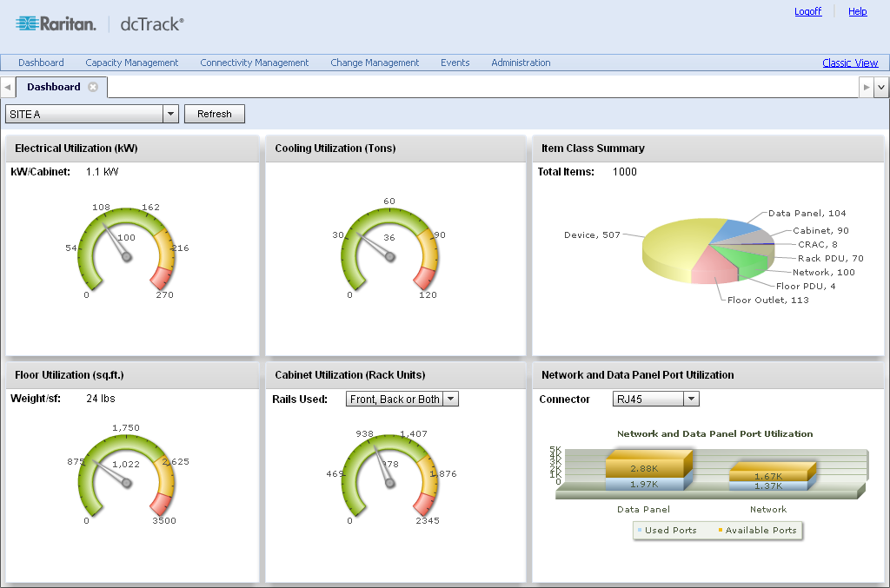The image size is (890, 588).
Task: Click the 'CRAC, 8' pie label
Action: click(817, 244)
